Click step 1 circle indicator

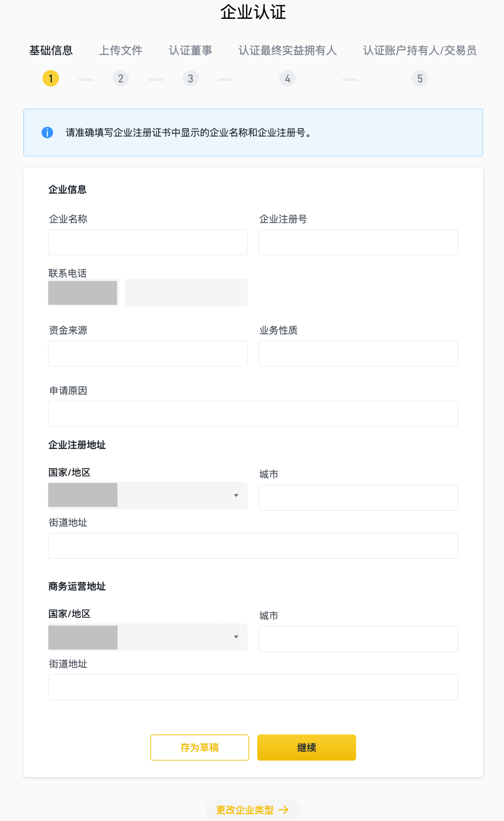[x=51, y=79]
